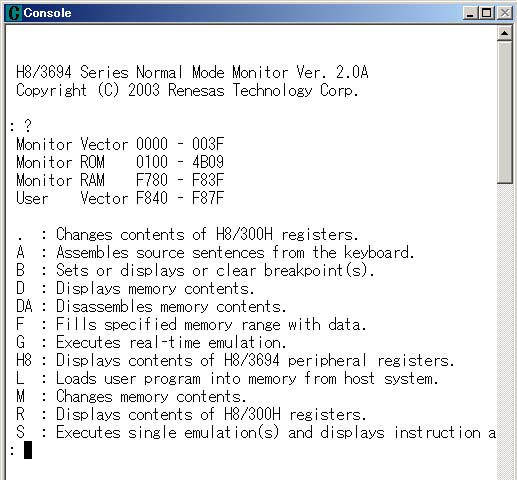
Task: Click the 'Monitor Vector 0000 - 003F' line
Action: click(x=120, y=144)
